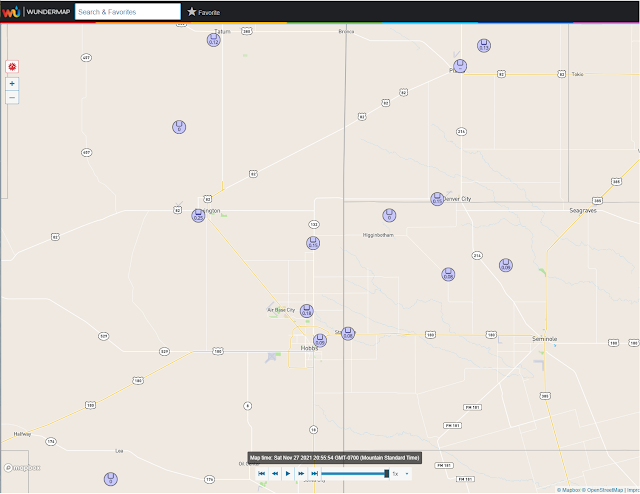Click the Air Base City label
The height and width of the screenshot is (494, 640).
(281, 310)
